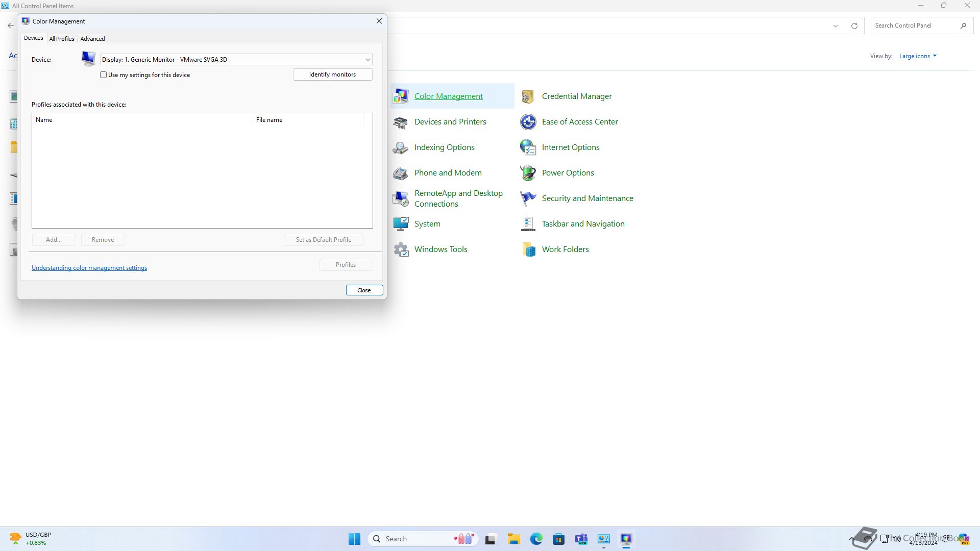Open the Indexing Options icon
This screenshot has width=980, height=551.
coord(400,147)
